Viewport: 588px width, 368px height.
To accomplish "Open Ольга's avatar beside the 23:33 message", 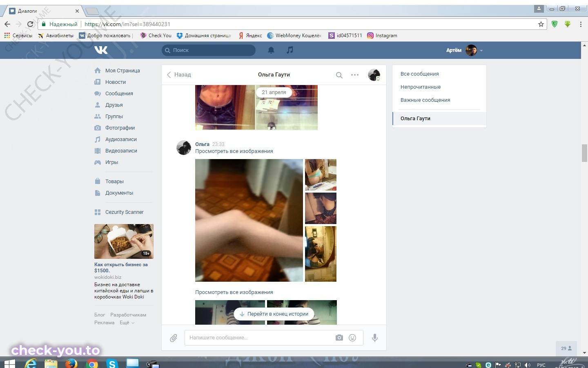I will pos(184,148).
